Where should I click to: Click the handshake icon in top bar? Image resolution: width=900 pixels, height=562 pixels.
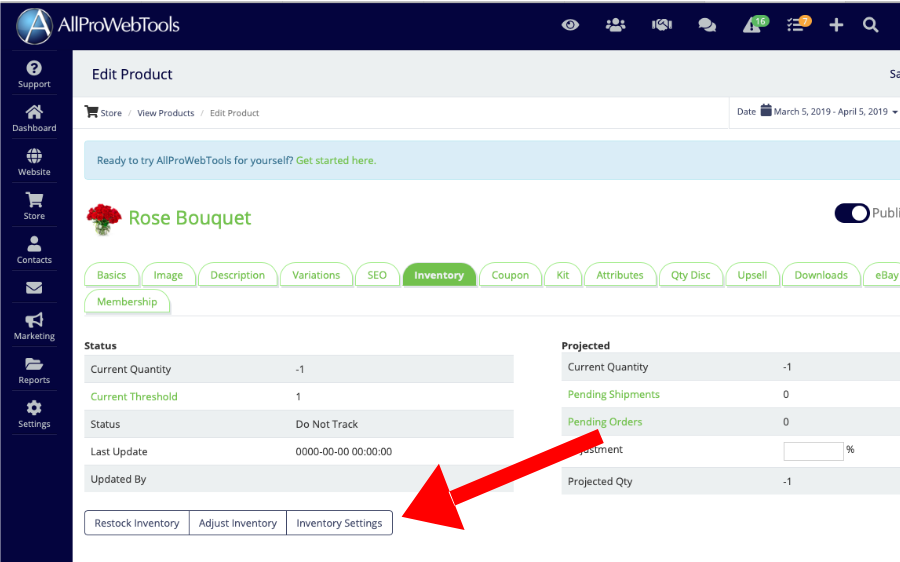[661, 25]
